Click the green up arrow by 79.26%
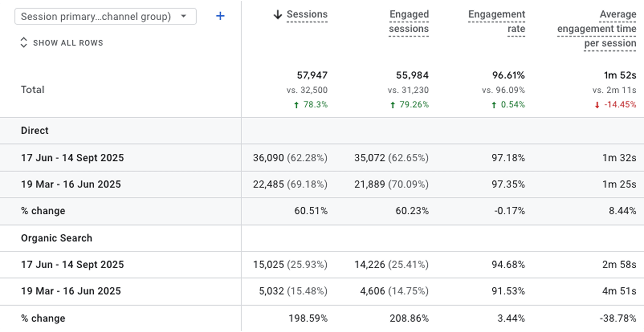This screenshot has width=644, height=332. pyautogui.click(x=393, y=105)
